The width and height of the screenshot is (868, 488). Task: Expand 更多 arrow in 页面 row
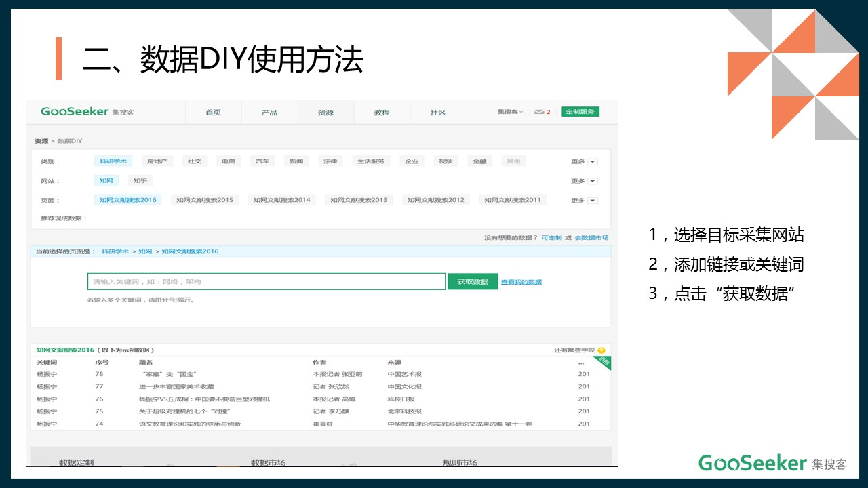(593, 201)
